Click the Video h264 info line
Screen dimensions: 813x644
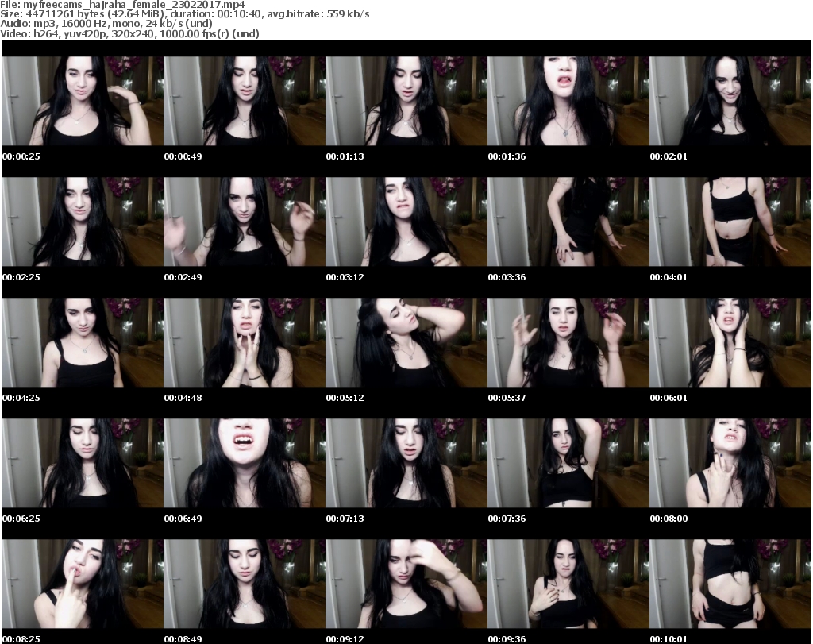pos(129,33)
